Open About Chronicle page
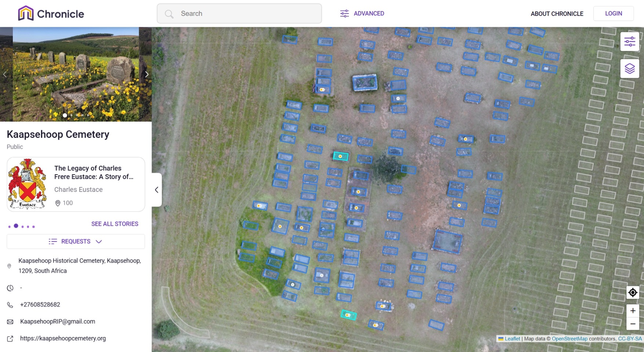The width and height of the screenshot is (644, 352). [x=557, y=14]
